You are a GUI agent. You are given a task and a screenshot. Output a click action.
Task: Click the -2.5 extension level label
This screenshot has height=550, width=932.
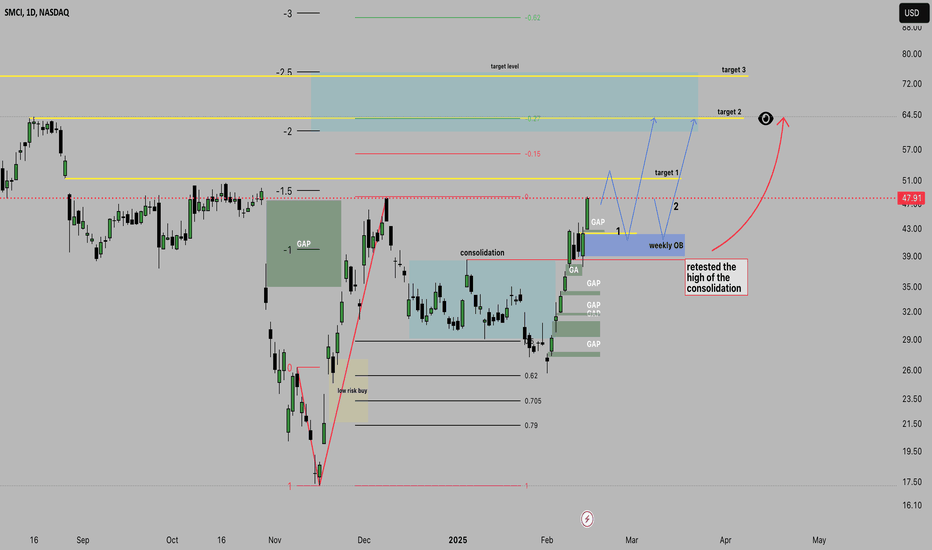284,73
